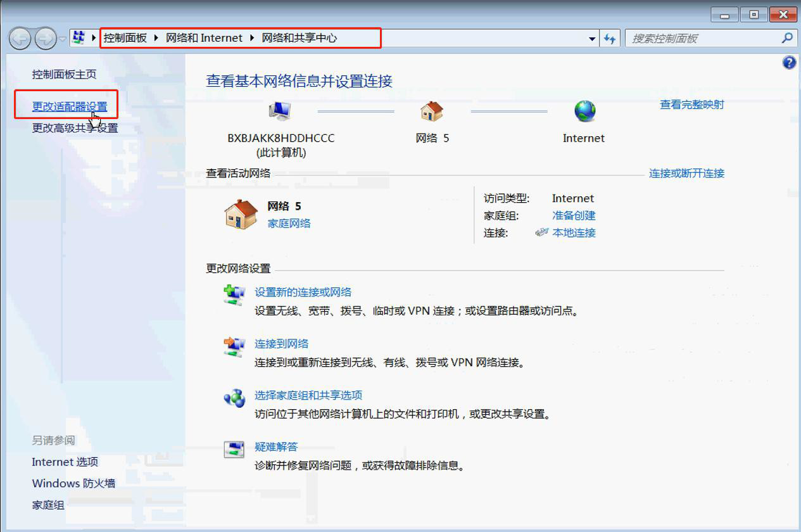Open the address bar history dropdown
Viewport: 801px width, 532px height.
(591, 38)
